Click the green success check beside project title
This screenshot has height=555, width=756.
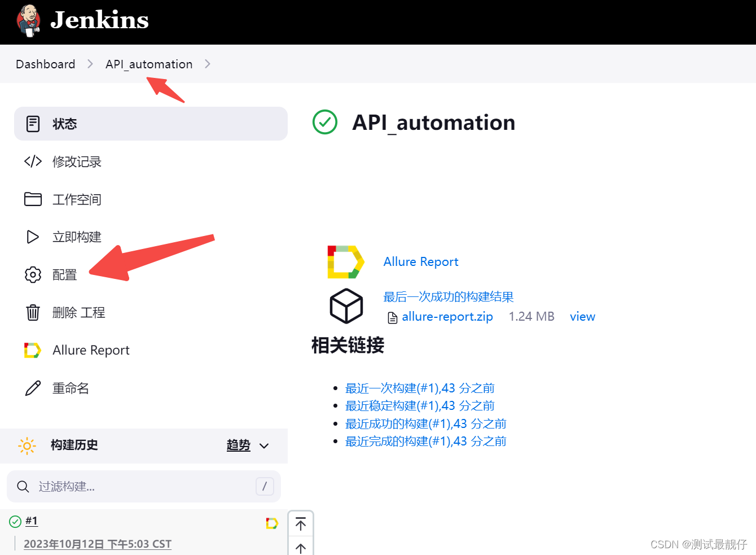pyautogui.click(x=325, y=122)
